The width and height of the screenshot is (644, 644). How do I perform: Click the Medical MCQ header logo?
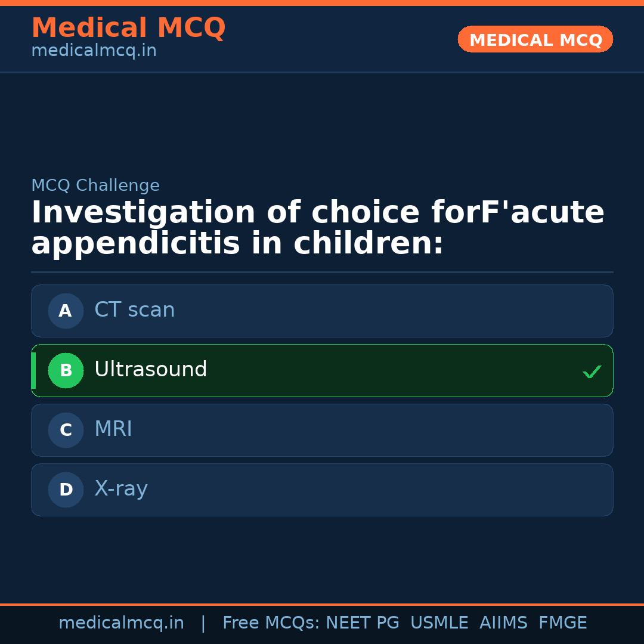[128, 27]
